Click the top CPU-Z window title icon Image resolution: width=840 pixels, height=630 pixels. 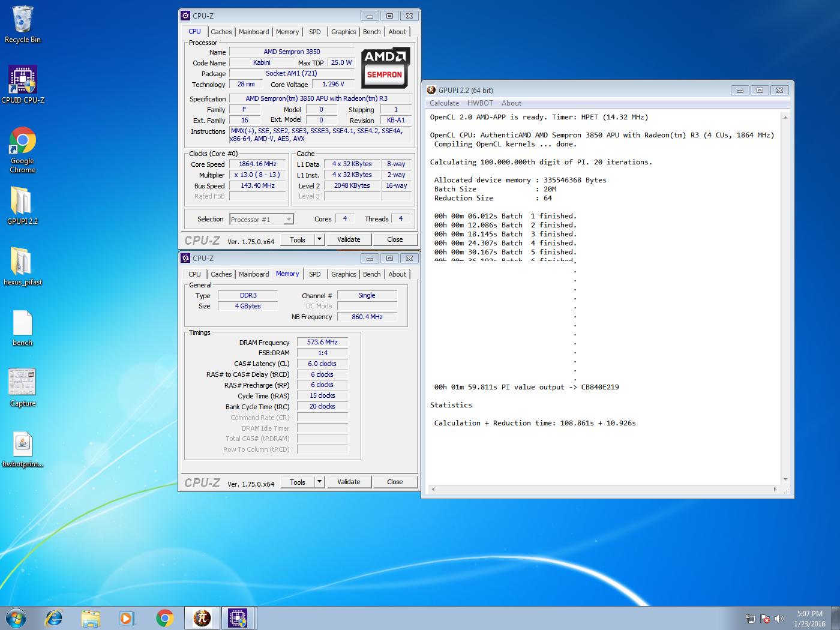tap(185, 16)
